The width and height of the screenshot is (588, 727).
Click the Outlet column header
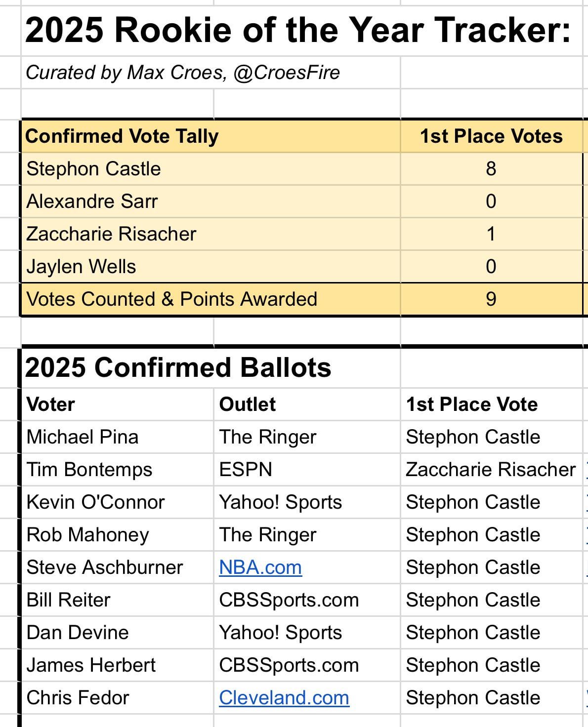[x=248, y=404]
